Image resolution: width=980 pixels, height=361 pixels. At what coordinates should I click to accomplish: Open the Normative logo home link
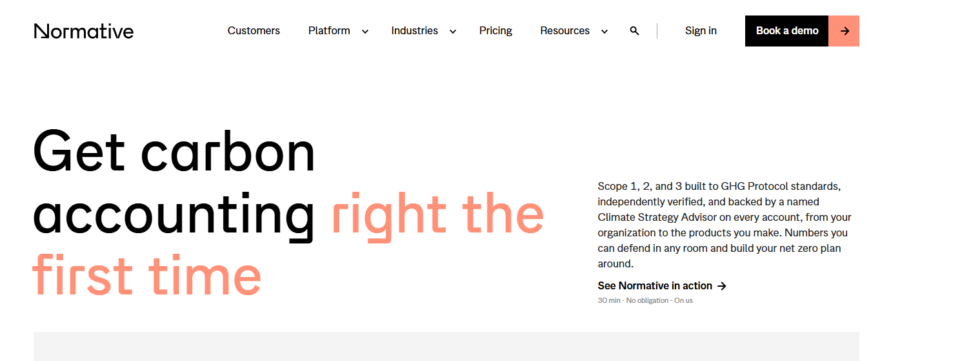tap(84, 31)
